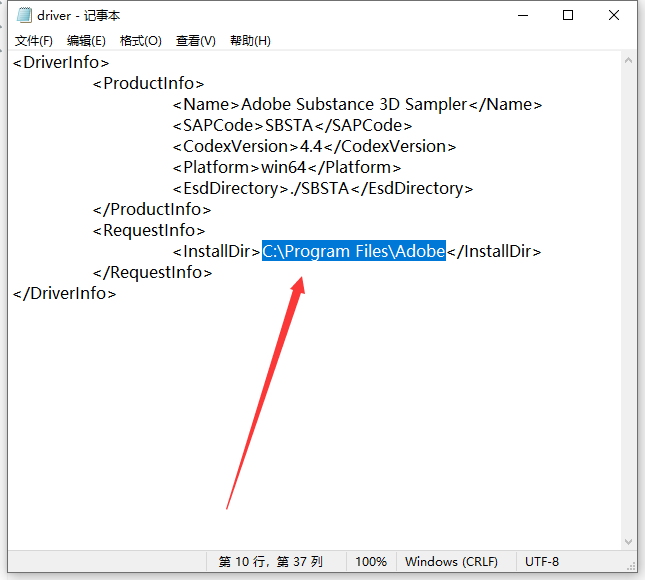Screen dimensions: 645x580
Task: Open the 编辑(E) menu
Action: pos(86,41)
